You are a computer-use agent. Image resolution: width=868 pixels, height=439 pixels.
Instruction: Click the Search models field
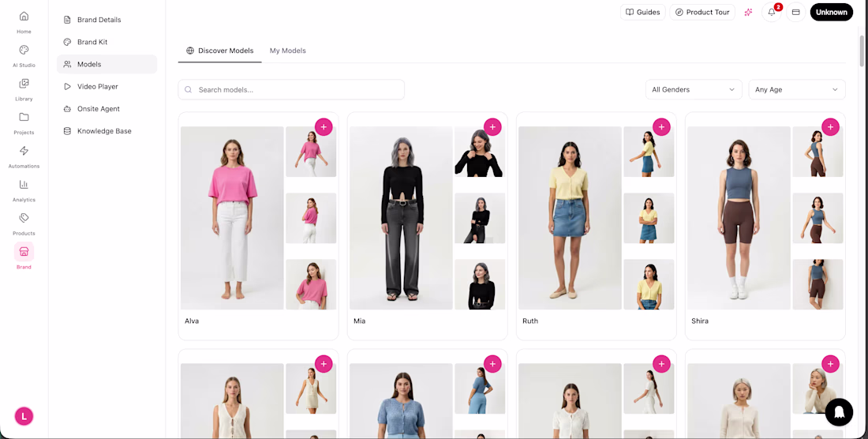click(291, 90)
